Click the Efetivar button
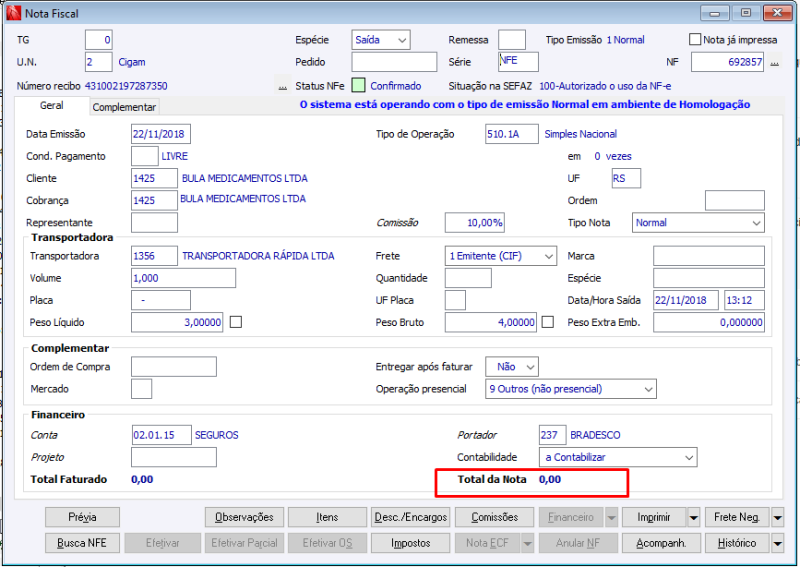The width and height of the screenshot is (800, 567). (163, 544)
